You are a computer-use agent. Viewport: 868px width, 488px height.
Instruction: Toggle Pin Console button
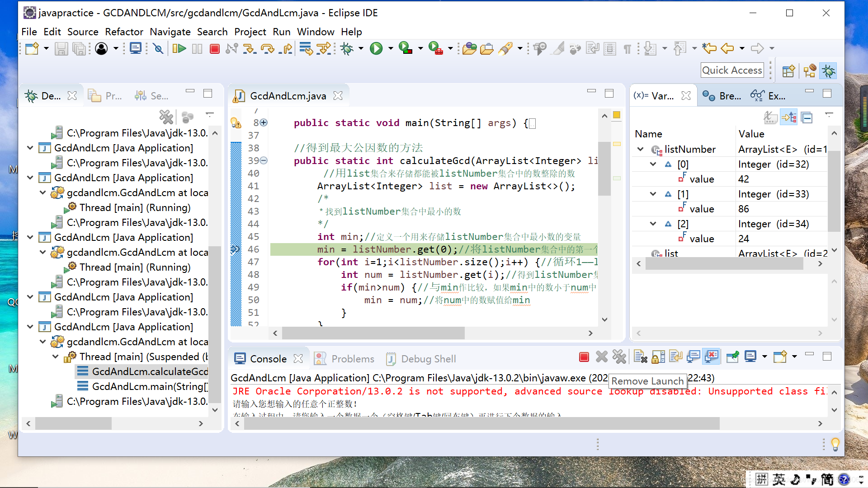point(732,357)
